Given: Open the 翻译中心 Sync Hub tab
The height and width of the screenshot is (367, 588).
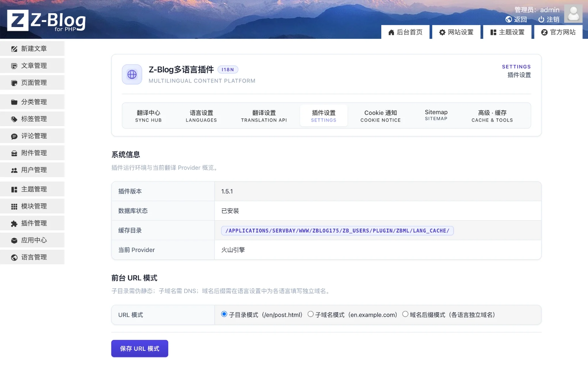Looking at the screenshot, I should pos(148,116).
